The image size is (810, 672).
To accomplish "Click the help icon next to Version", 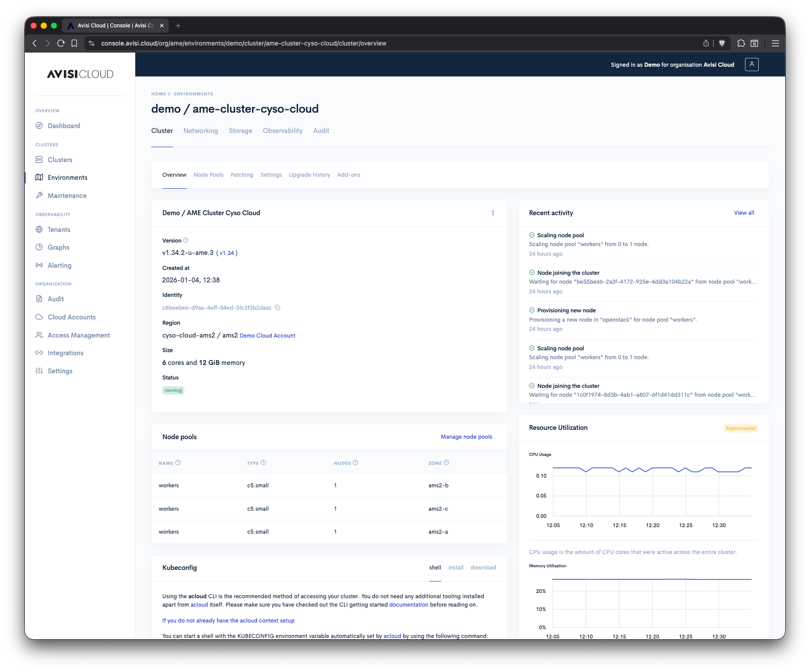I will tap(186, 240).
